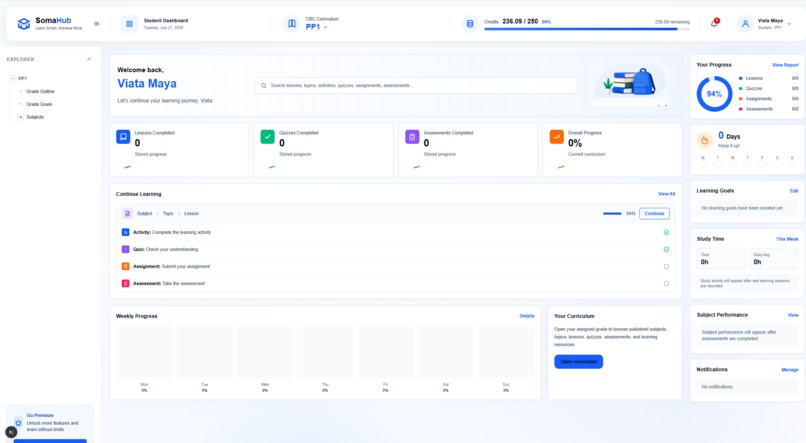Click the lesson document icon in Continue Learning
The height and width of the screenshot is (443, 806).
click(127, 213)
